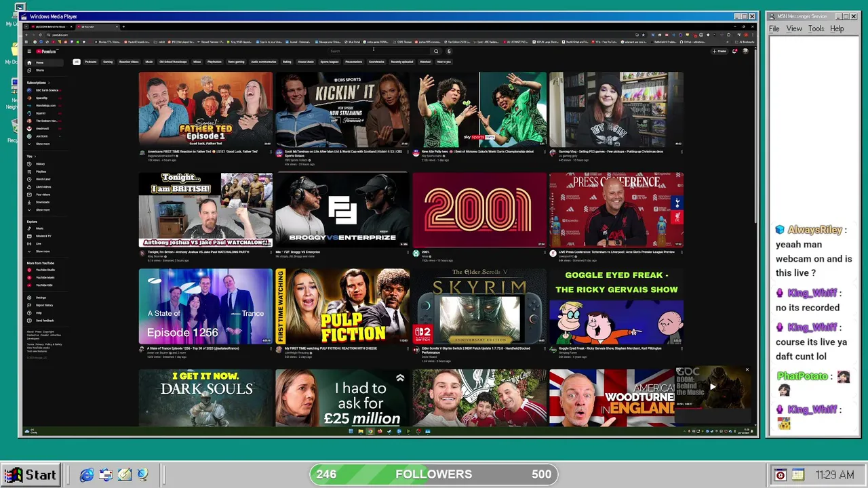Screen dimensions: 868x488
Task: Open the Goggle Eyed Freak Ricky Gervais video
Action: pos(616,306)
